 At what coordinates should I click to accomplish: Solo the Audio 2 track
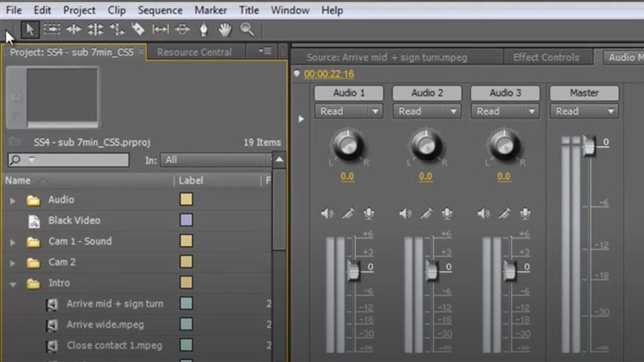(x=426, y=214)
